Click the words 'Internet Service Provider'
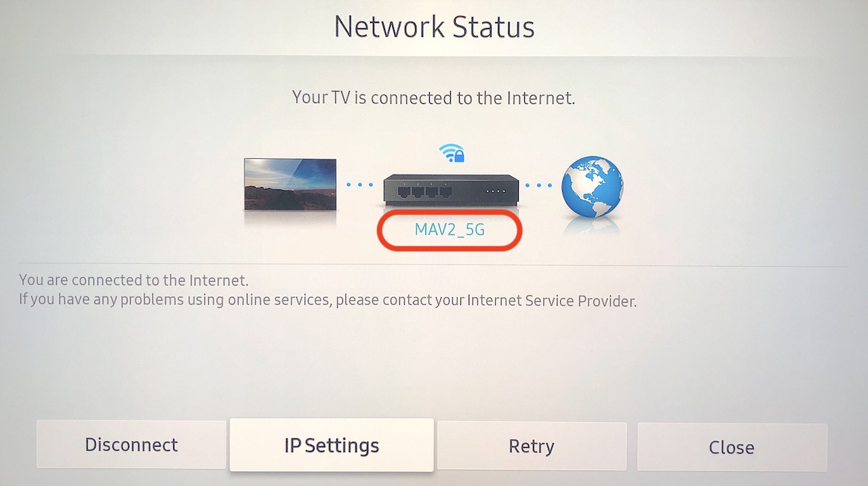The width and height of the screenshot is (868, 486). point(551,300)
